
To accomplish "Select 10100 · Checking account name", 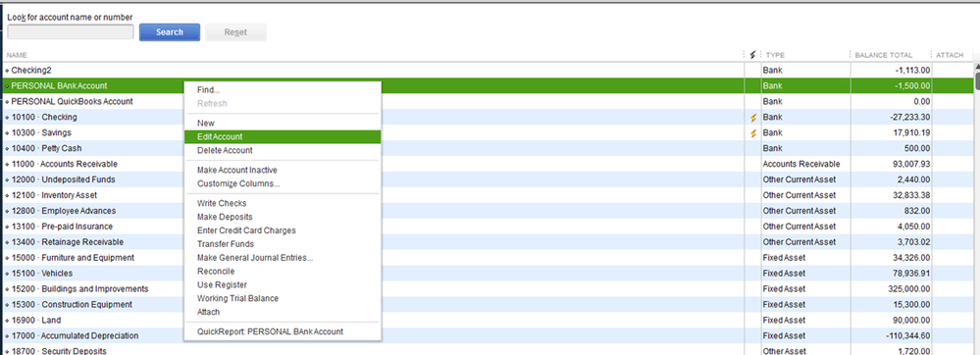I will coord(44,117).
